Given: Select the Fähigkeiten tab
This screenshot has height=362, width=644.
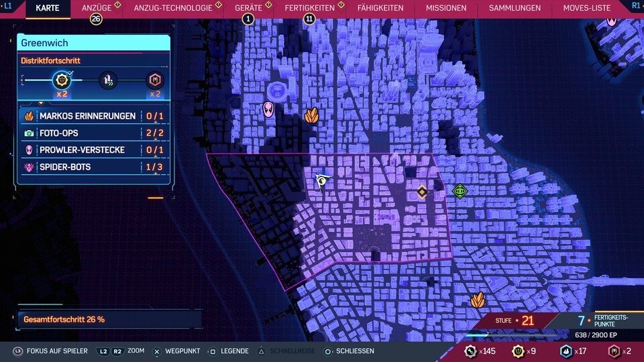Looking at the screenshot, I should coord(380,8).
